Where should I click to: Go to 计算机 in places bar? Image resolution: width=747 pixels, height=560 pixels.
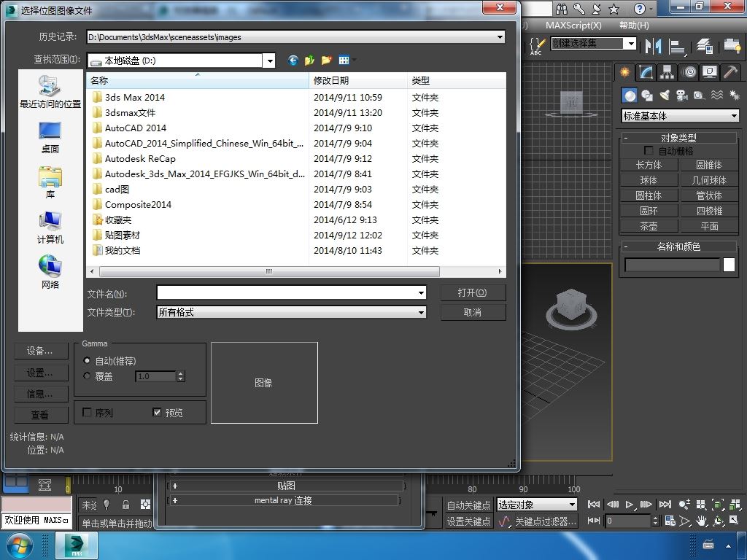pos(50,227)
